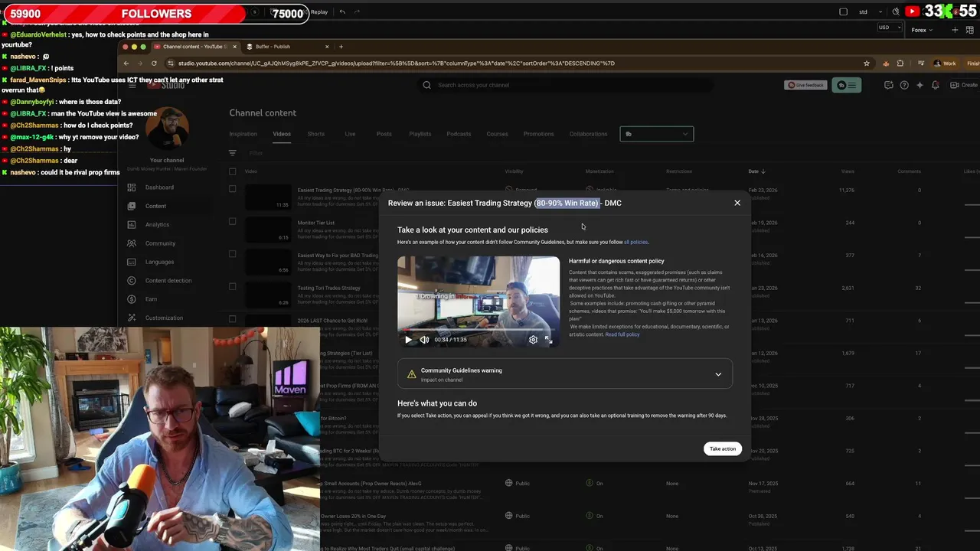Image resolution: width=980 pixels, height=551 pixels.
Task: Check the Monitor Tier List video checkbox
Action: click(233, 222)
